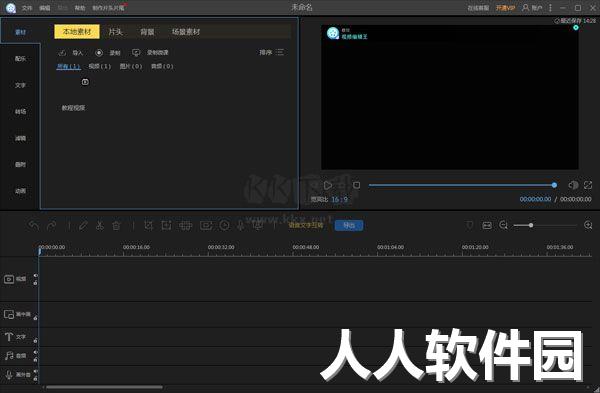Click the trash delete icon
Viewport: 600px width, 393px height.
(116, 225)
